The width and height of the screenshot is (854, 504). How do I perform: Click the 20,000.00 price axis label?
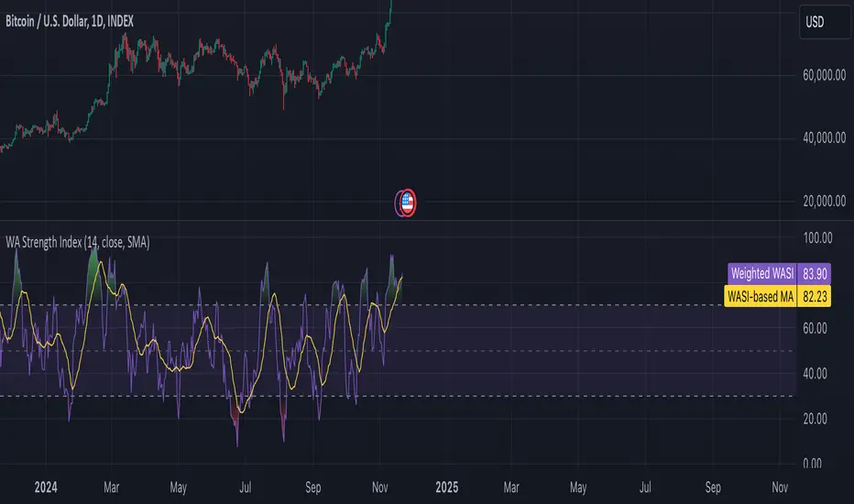[x=824, y=201]
